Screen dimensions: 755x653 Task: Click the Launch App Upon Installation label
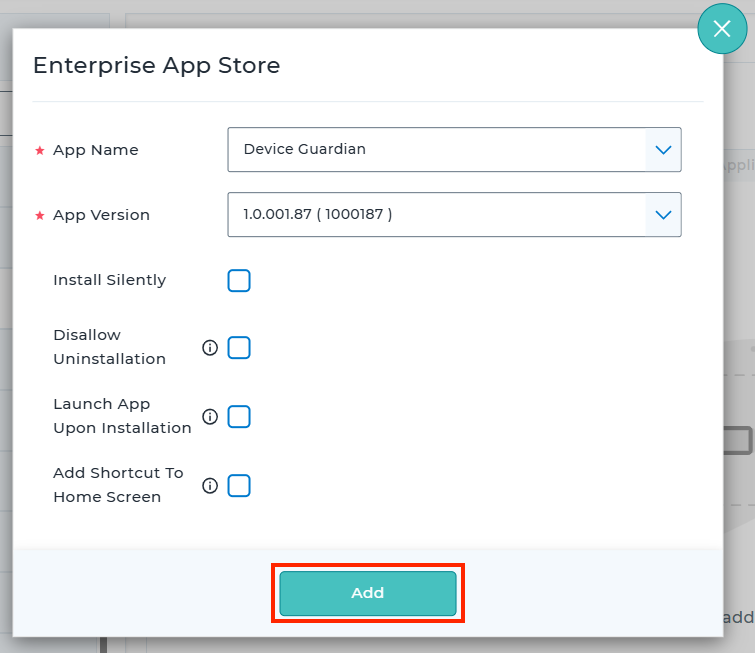[x=121, y=416]
